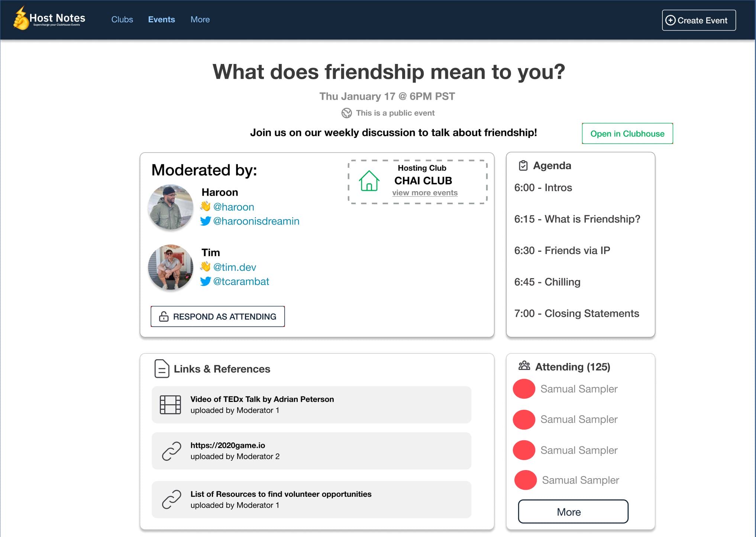The width and height of the screenshot is (756, 537).
Task: Click the globe public event icon
Action: click(346, 113)
